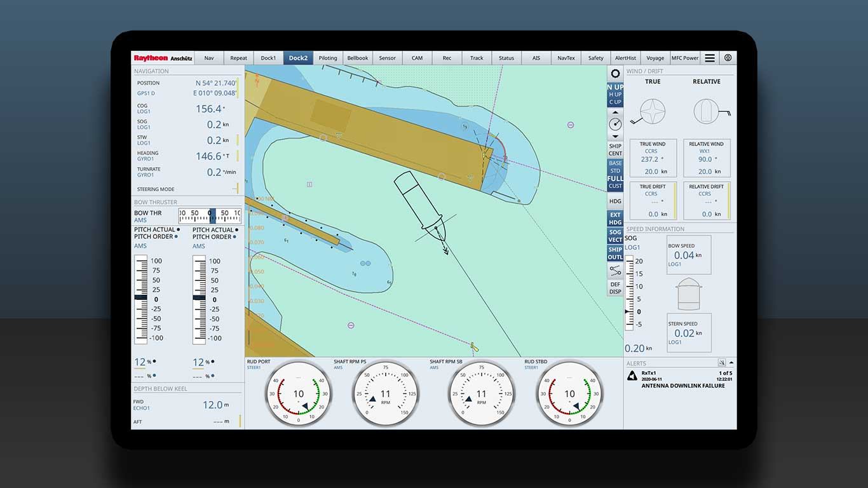The image size is (868, 488).
Task: Decrease chart range with the down arrow
Action: tap(615, 136)
